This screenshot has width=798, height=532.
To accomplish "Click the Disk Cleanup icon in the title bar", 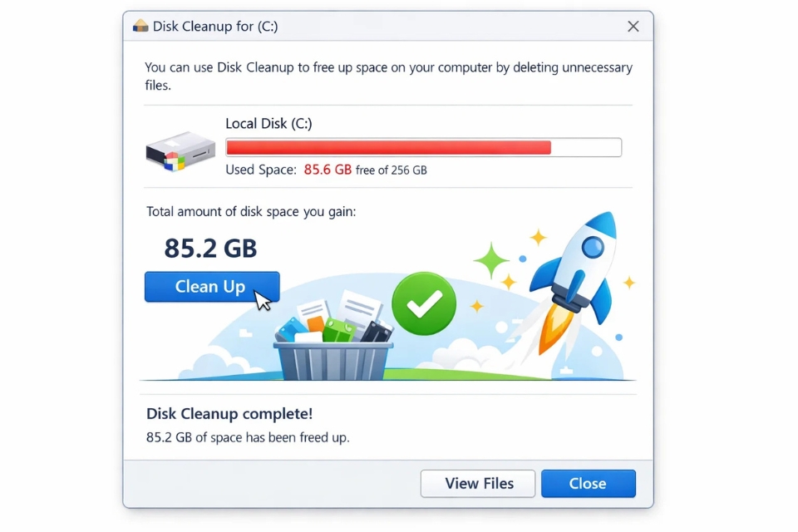I will coord(141,26).
